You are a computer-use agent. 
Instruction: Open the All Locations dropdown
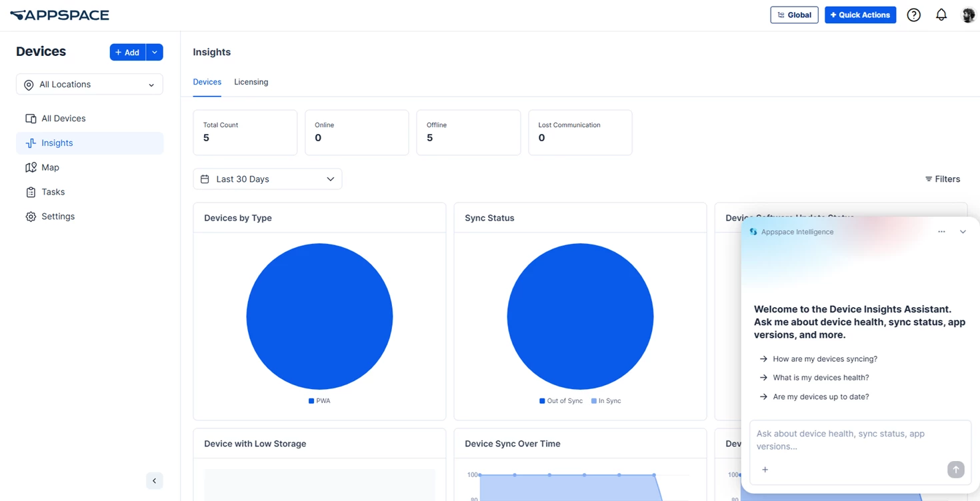tap(89, 85)
